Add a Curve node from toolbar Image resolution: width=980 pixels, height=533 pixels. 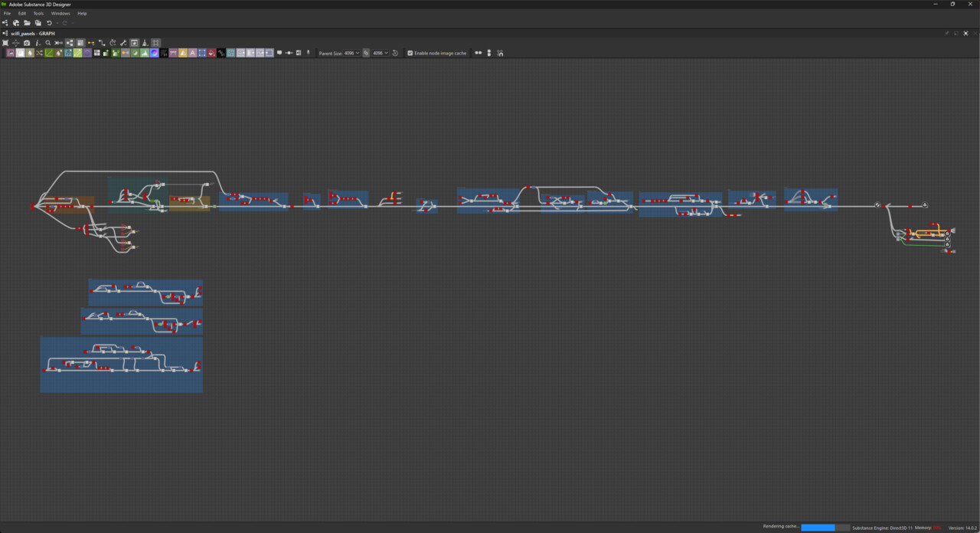coord(49,53)
